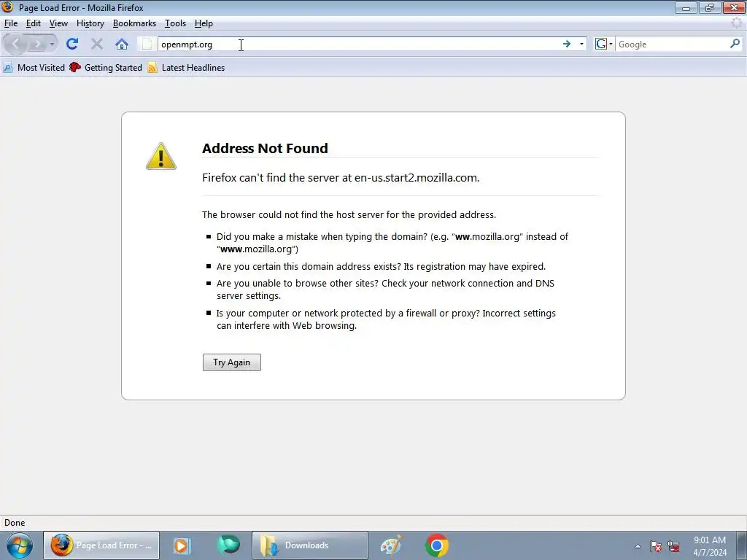Click the yellow warning triangle icon
747x560 pixels.
pyautogui.click(x=161, y=156)
